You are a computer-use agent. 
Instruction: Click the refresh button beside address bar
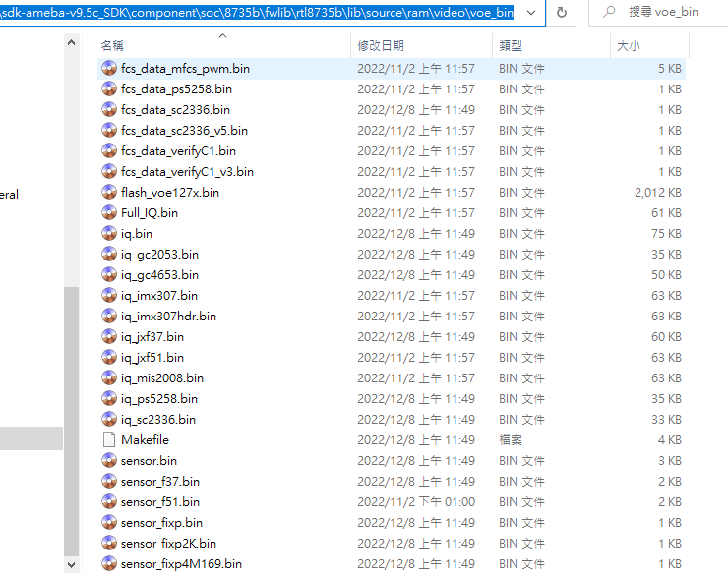click(562, 13)
